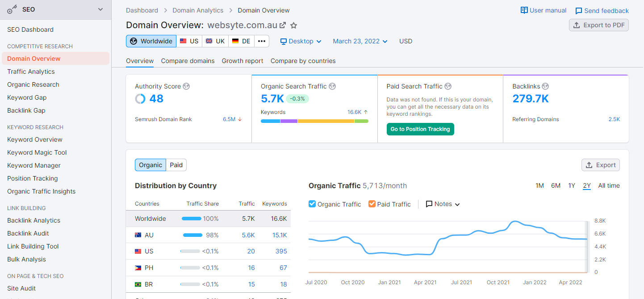
Task: Click the globe icon next to Backlinks
Action: click(x=545, y=86)
